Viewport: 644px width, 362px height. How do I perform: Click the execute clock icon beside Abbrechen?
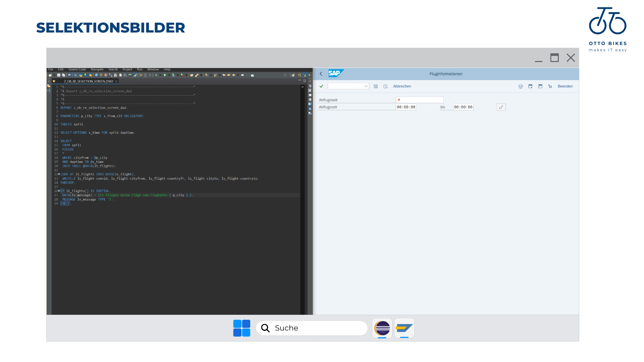click(x=385, y=86)
